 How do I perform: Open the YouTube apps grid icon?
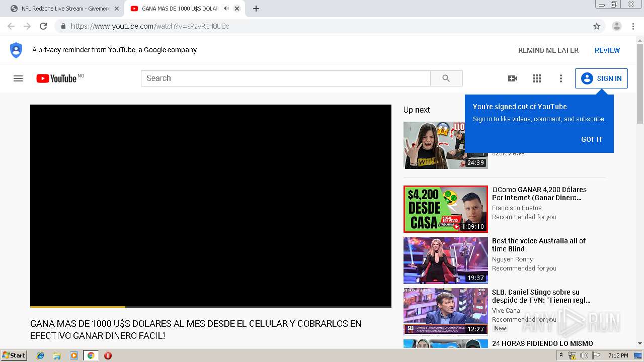pyautogui.click(x=537, y=78)
